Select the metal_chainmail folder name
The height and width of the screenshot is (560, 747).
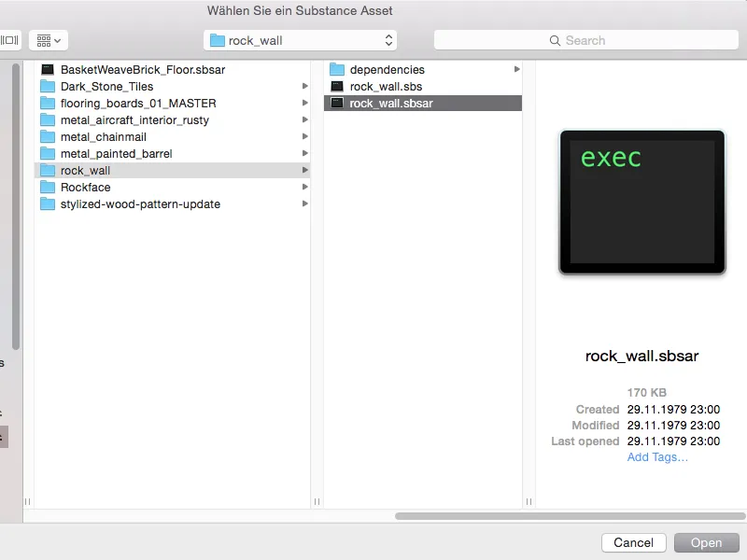pos(104,137)
